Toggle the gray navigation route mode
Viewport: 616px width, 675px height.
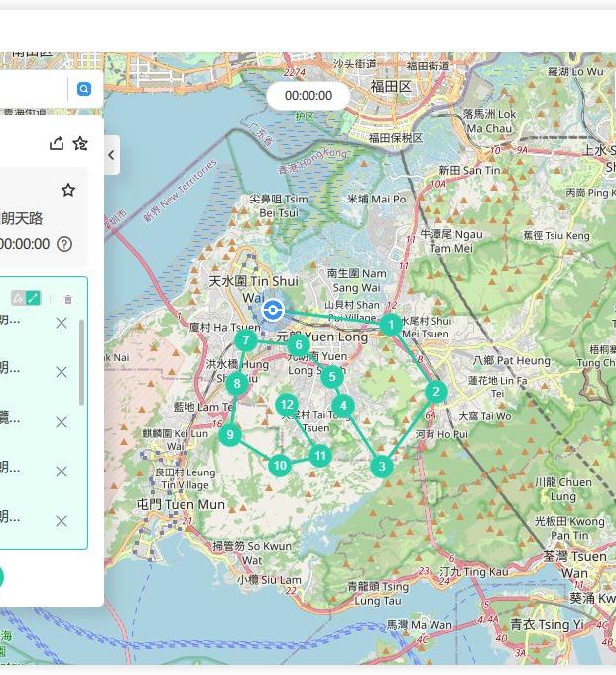[18, 298]
